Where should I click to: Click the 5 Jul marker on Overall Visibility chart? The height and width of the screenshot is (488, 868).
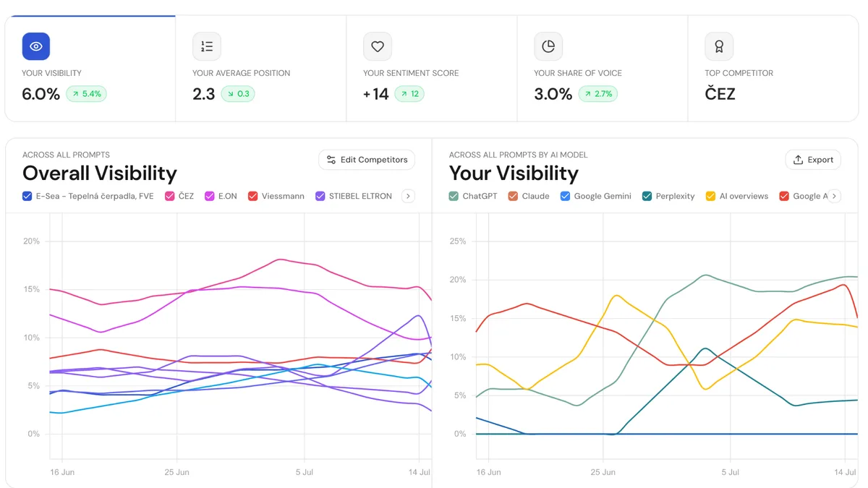pos(304,472)
